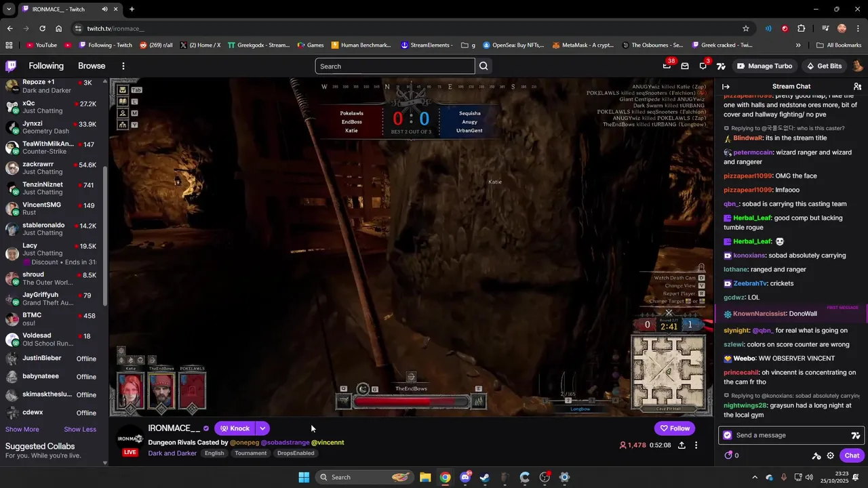868x488 pixels.
Task: Mute the IRONMACE__ tab audio icon
Action: 104,9
